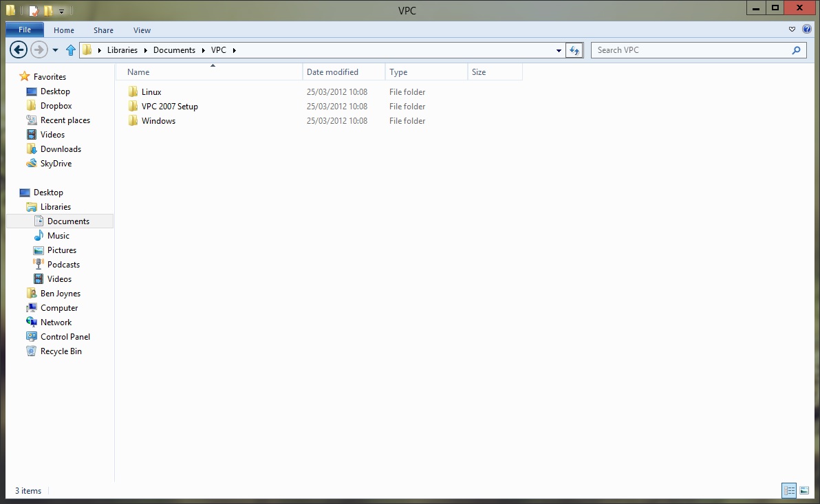Click the VPC breadcrumb in the address bar
The image size is (820, 504).
(219, 50)
